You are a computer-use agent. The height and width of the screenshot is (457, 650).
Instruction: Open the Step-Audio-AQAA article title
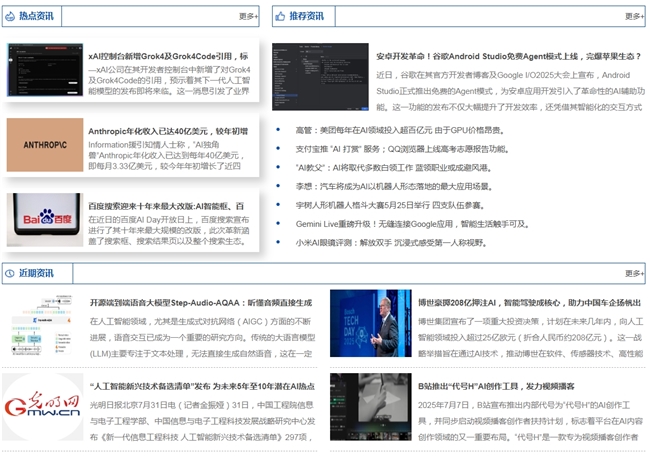(201, 302)
